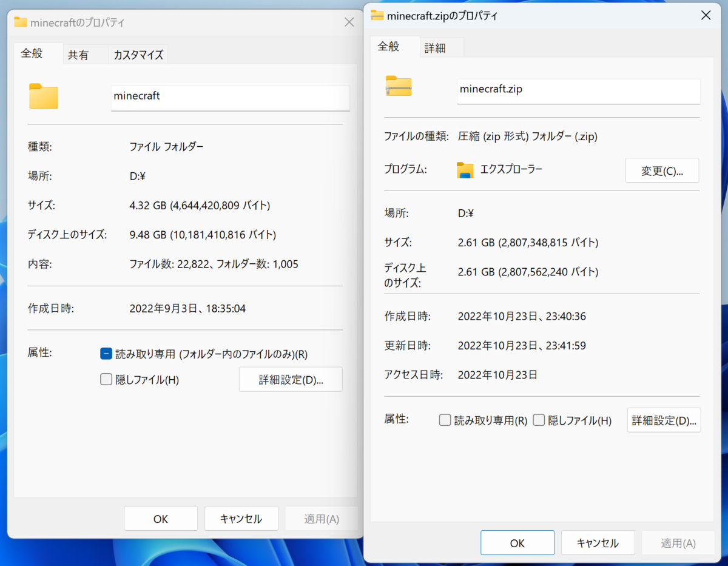Screen dimensions: 728x566
Task: Click ファイル フォルダー type value
Action: click(x=167, y=146)
